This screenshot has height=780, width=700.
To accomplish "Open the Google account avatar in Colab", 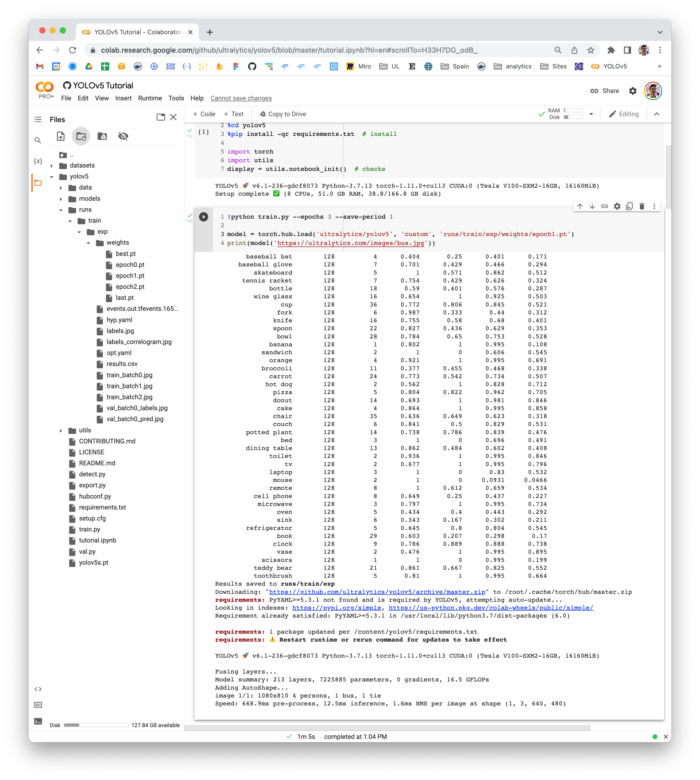I will point(653,91).
